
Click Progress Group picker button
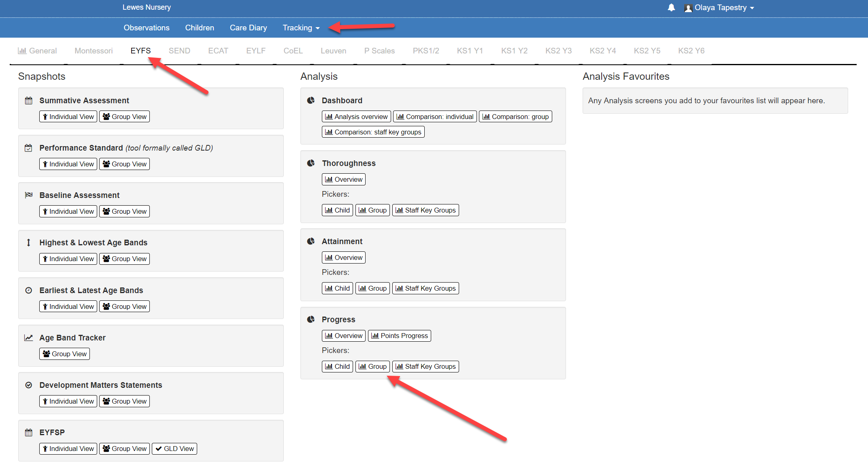372,366
